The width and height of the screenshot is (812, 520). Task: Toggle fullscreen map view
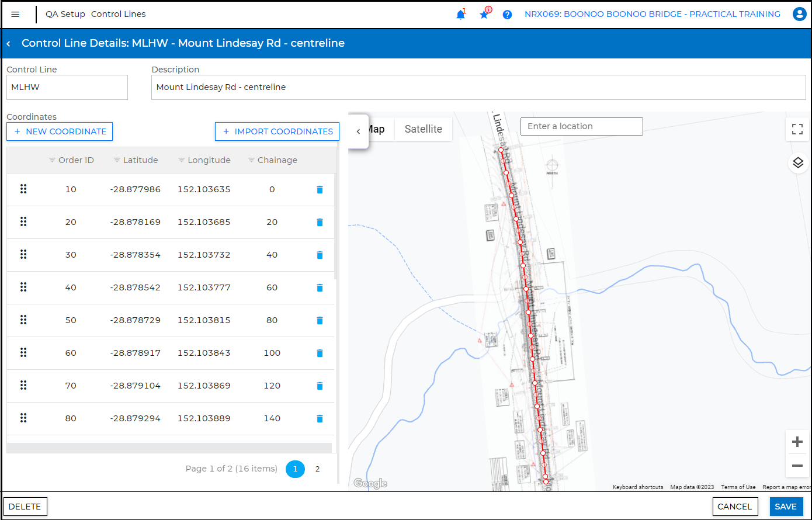(x=797, y=129)
